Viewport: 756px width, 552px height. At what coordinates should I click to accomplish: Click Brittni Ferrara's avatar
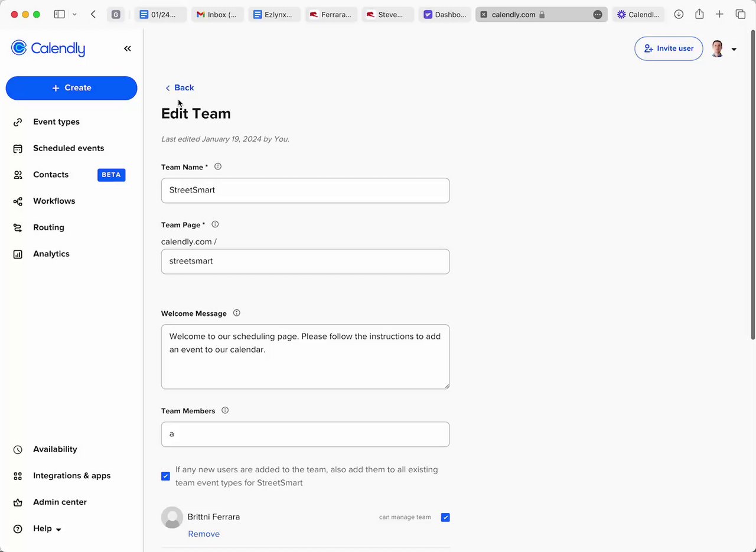(172, 517)
